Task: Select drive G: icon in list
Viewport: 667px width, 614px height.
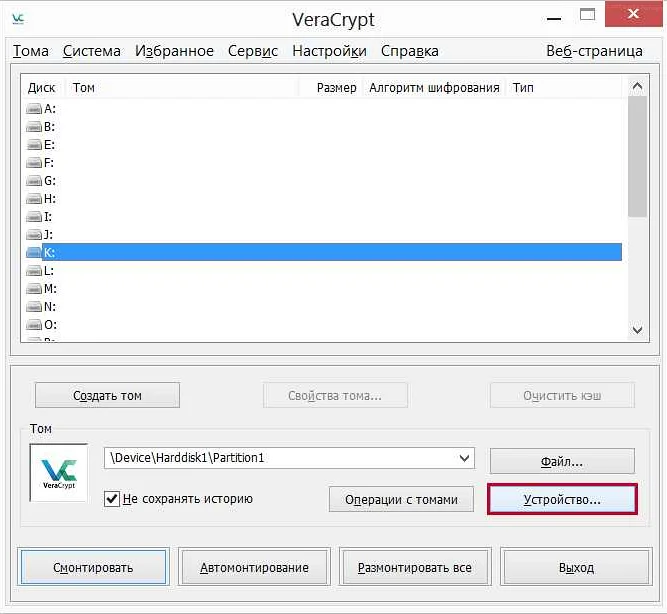Action: pos(34,181)
